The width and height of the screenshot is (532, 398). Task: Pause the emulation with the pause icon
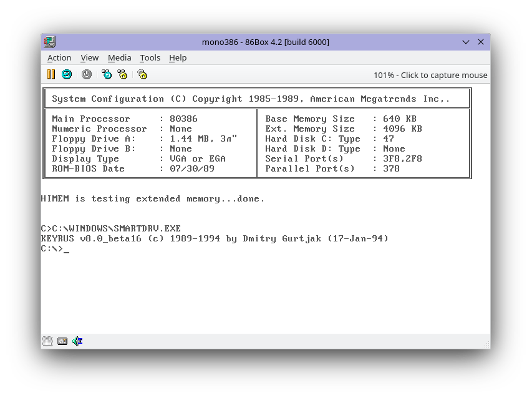(x=51, y=74)
